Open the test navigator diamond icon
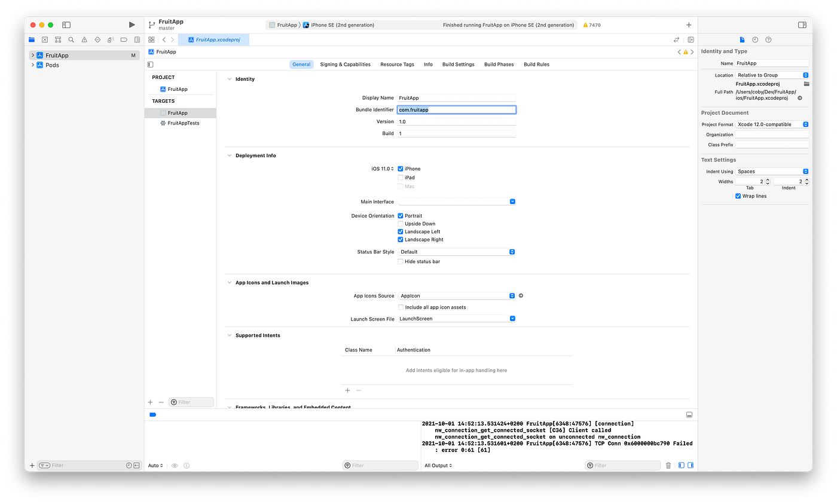 [x=97, y=39]
